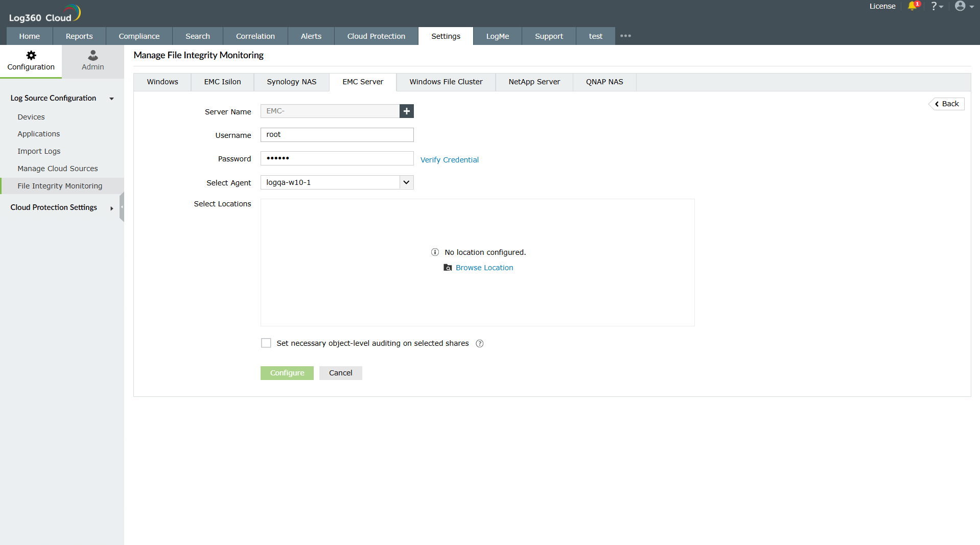Click the Verify Credential link
Viewport: 980px width, 545px height.
(x=449, y=159)
